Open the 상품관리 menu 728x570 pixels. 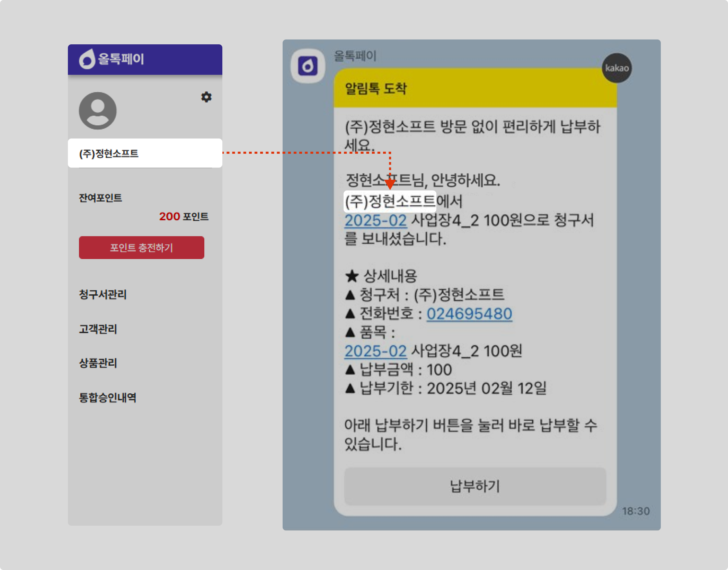[x=98, y=363]
